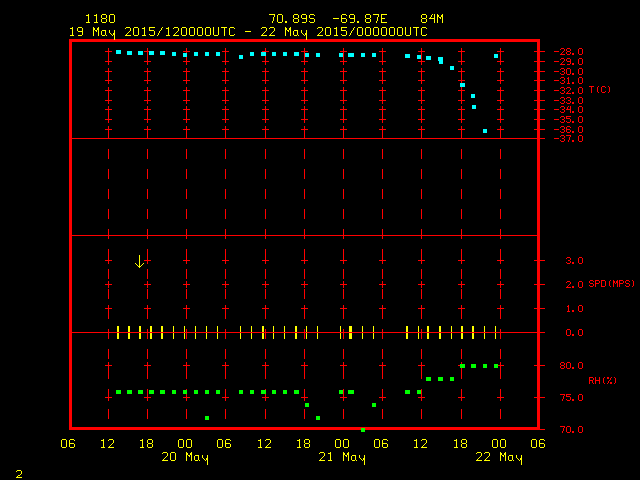
Task: Click the 3.0 wind speed tick label
Action: 574,261
